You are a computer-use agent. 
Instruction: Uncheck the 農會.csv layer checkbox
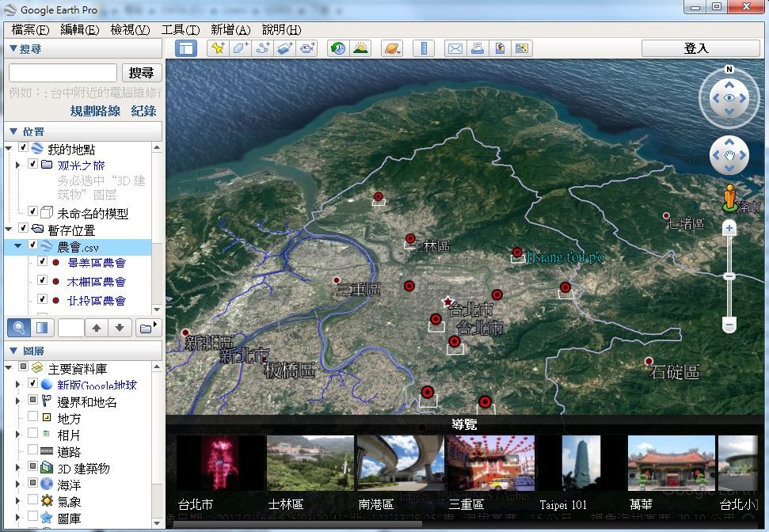pyautogui.click(x=32, y=245)
